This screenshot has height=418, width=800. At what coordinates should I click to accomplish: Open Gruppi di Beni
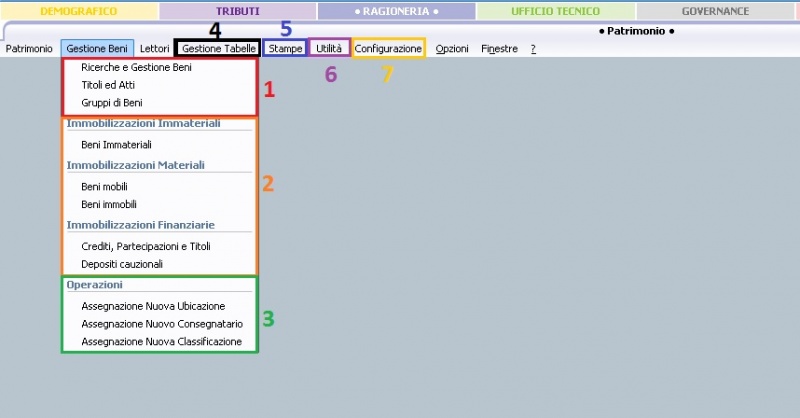click(x=112, y=103)
